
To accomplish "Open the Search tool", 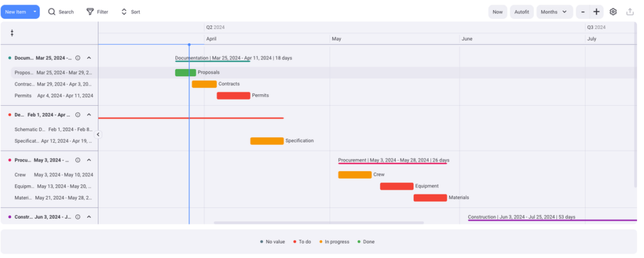I will coord(61,12).
